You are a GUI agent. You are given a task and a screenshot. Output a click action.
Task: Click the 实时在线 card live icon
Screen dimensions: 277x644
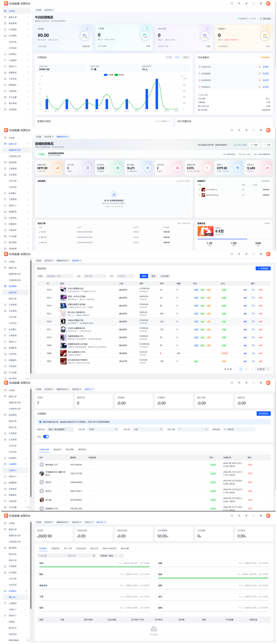click(x=118, y=168)
